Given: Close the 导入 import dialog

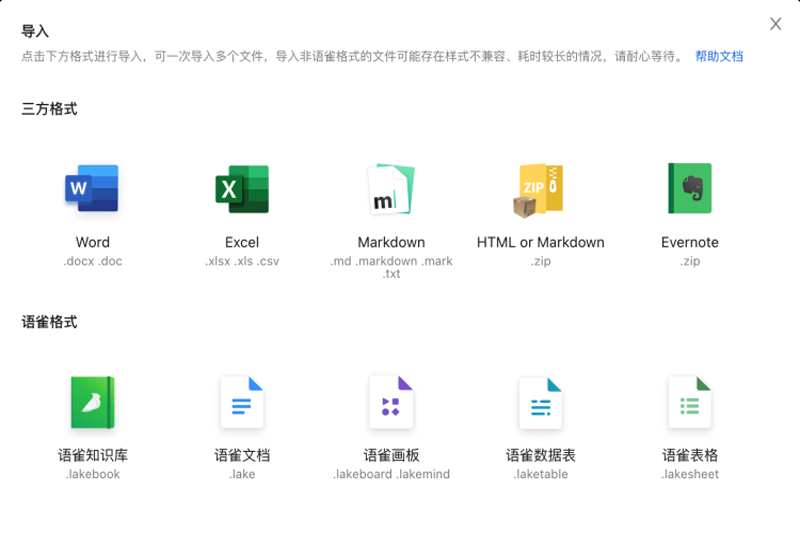Looking at the screenshot, I should coord(775,24).
